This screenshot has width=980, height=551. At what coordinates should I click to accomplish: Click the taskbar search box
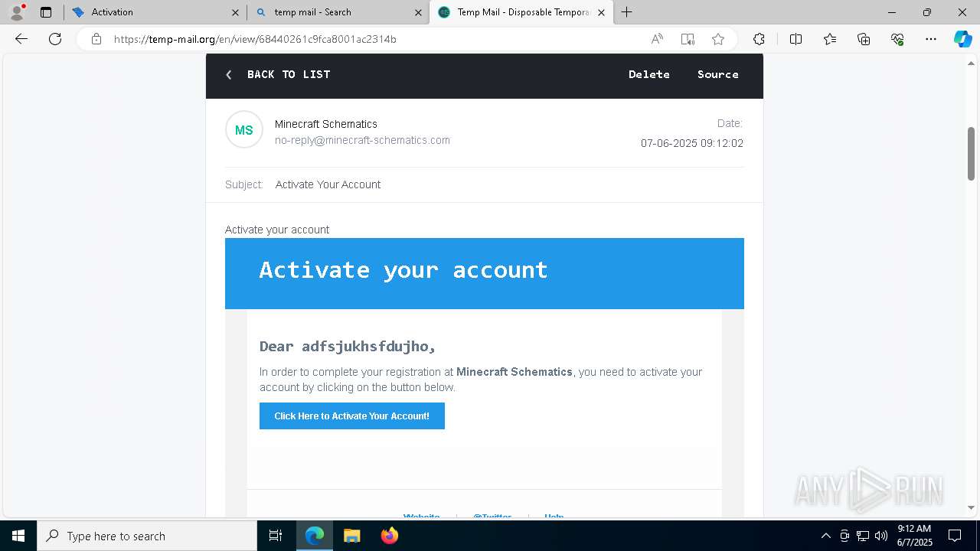pyautogui.click(x=147, y=536)
